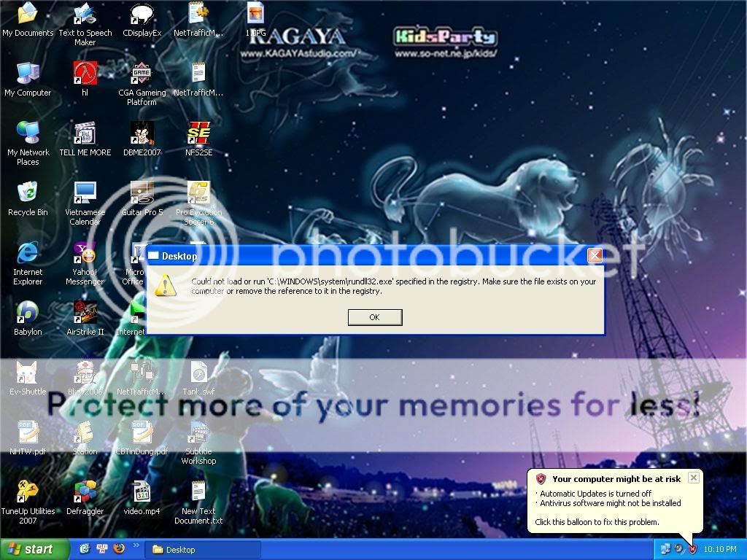Dismiss the security balloon with its X
The height and width of the screenshot is (560, 747).
click(694, 477)
